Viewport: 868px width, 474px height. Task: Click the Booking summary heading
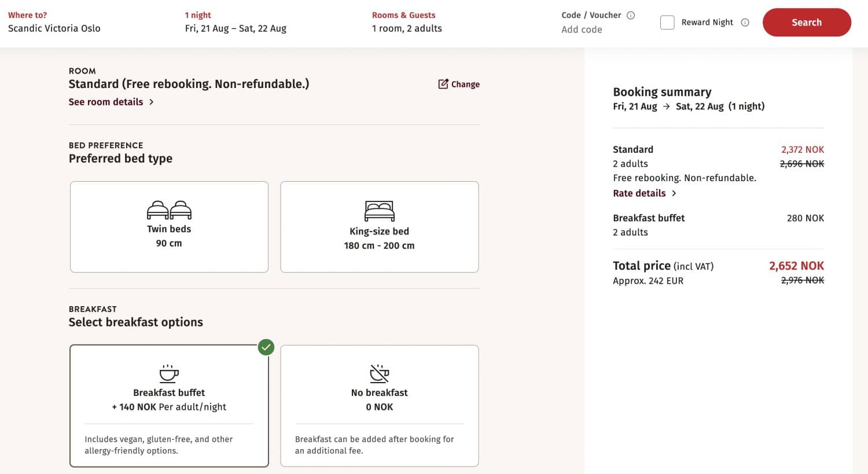662,92
